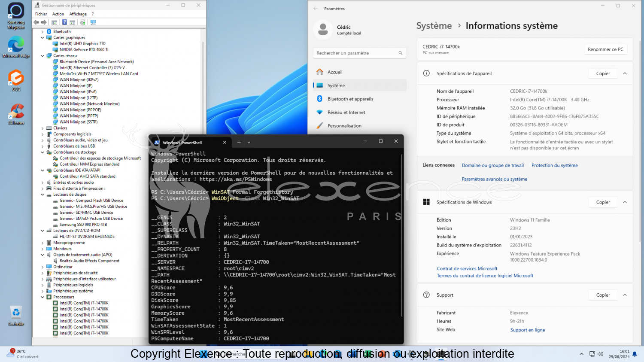Viewport: 644px width, 362px height.
Task: Collapse the Cartes réseau node
Action: [42, 56]
